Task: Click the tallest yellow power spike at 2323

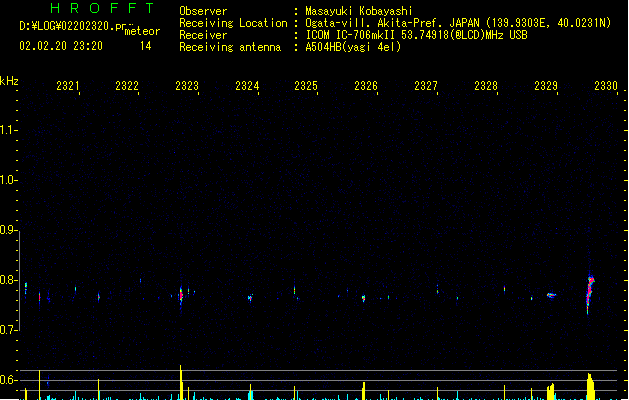Action: coord(181,382)
